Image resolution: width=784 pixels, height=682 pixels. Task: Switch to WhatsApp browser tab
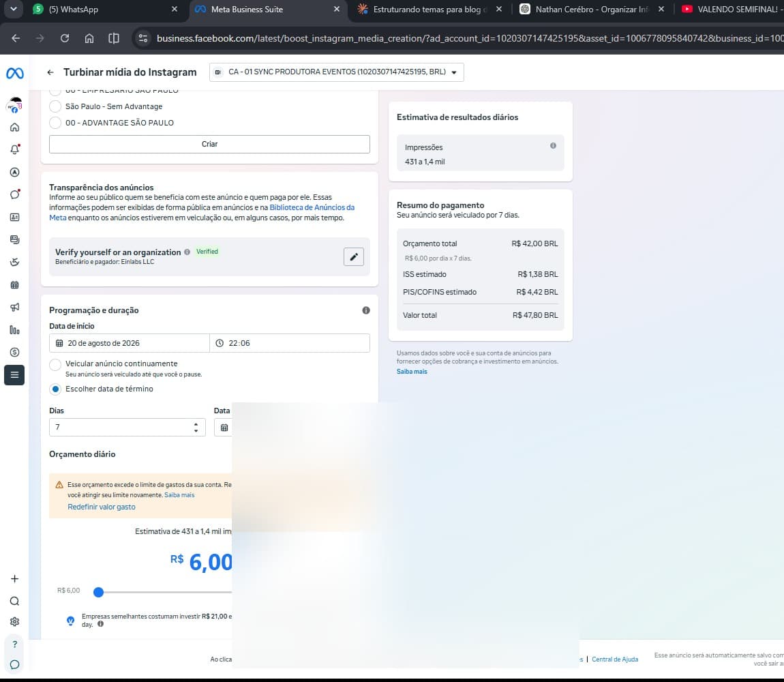click(102, 9)
